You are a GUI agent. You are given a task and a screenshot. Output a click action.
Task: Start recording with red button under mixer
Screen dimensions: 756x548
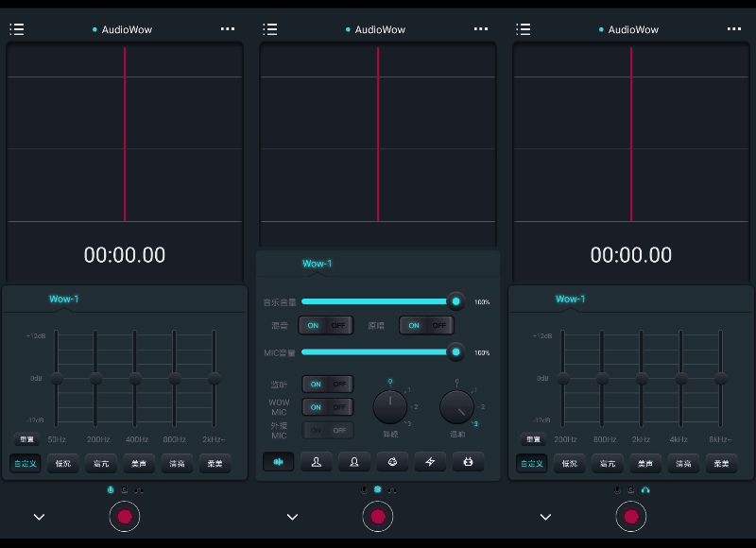point(377,517)
